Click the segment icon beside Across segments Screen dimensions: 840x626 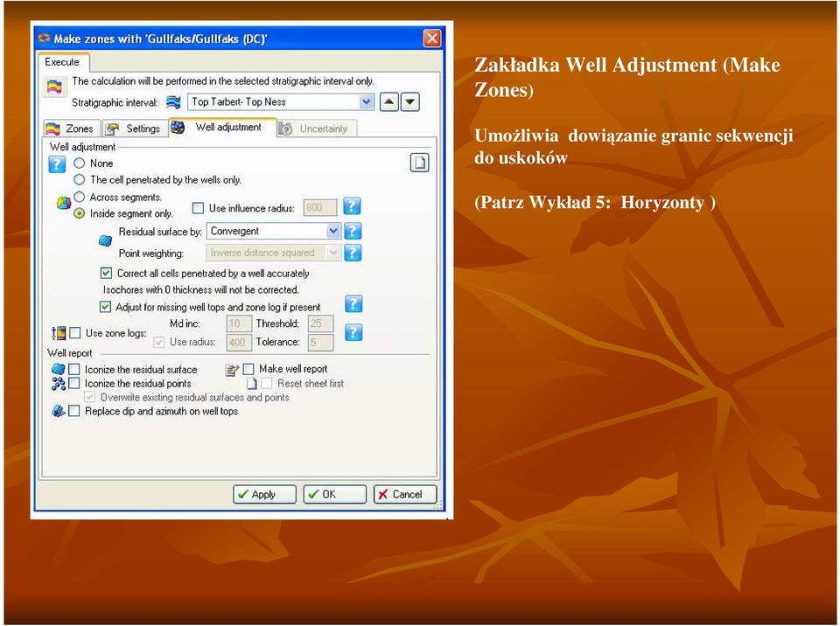(64, 203)
